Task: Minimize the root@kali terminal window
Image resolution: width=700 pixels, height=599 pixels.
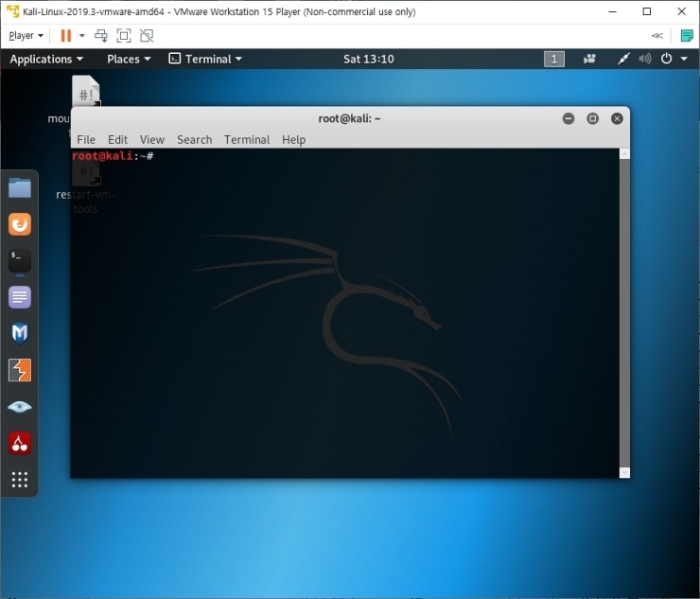Action: pos(569,118)
